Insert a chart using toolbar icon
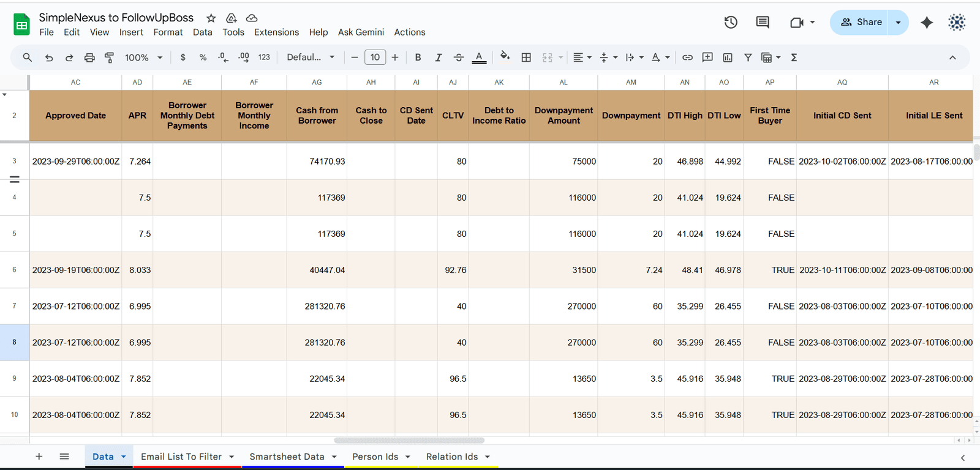980x470 pixels. [x=728, y=58]
